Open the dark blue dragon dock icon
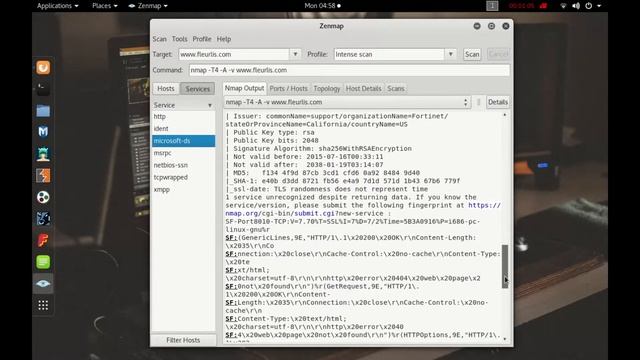Viewport: 640px width, 360px height. [43, 218]
